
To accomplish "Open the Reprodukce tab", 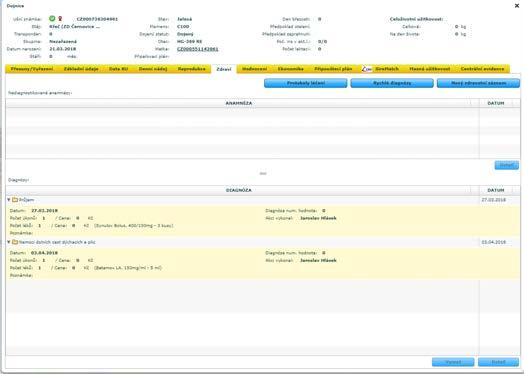I will 192,69.
